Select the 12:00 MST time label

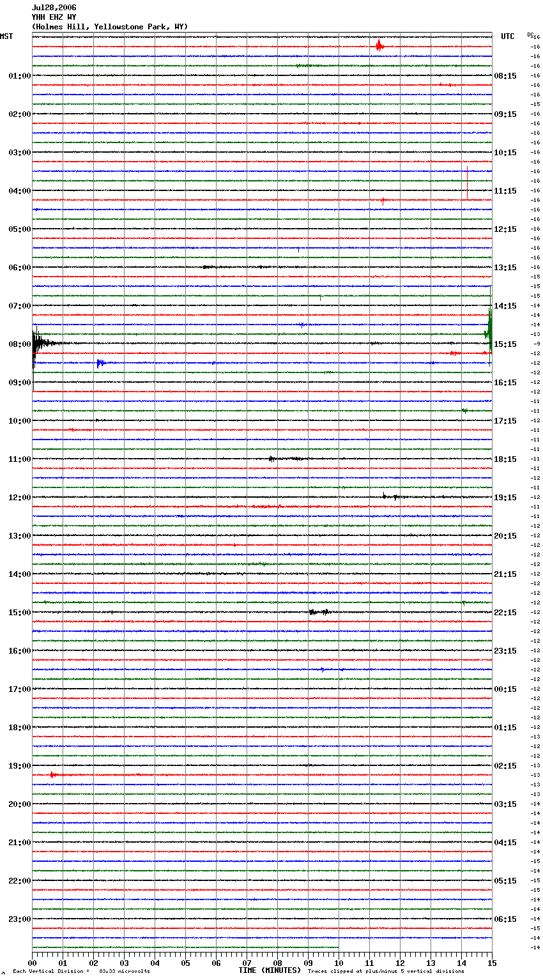[20, 498]
